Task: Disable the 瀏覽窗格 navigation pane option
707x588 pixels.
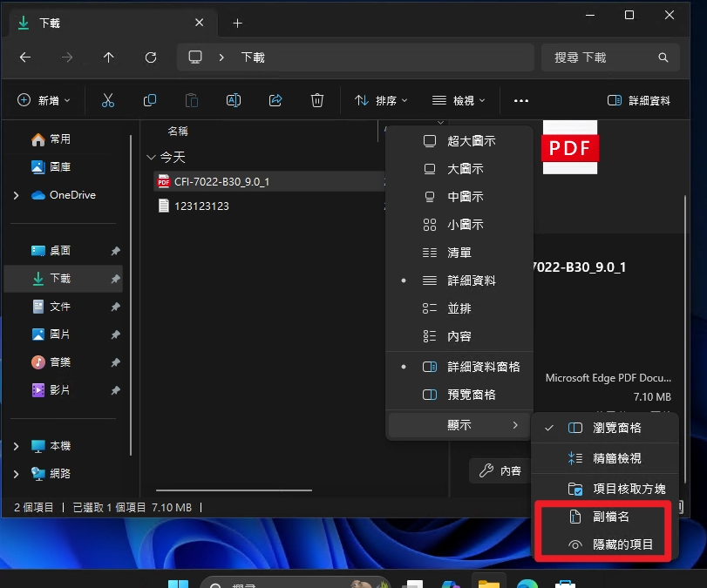Action: [x=620, y=428]
